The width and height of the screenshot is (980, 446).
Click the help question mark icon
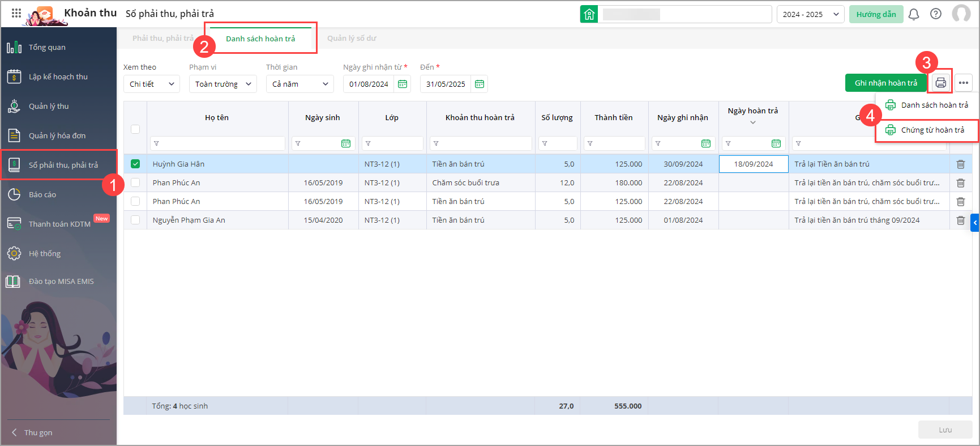936,14
